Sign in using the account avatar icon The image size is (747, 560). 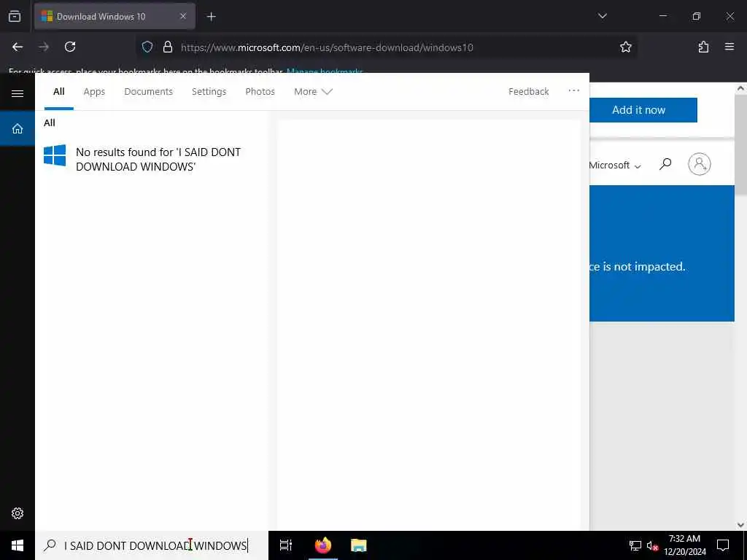700,164
